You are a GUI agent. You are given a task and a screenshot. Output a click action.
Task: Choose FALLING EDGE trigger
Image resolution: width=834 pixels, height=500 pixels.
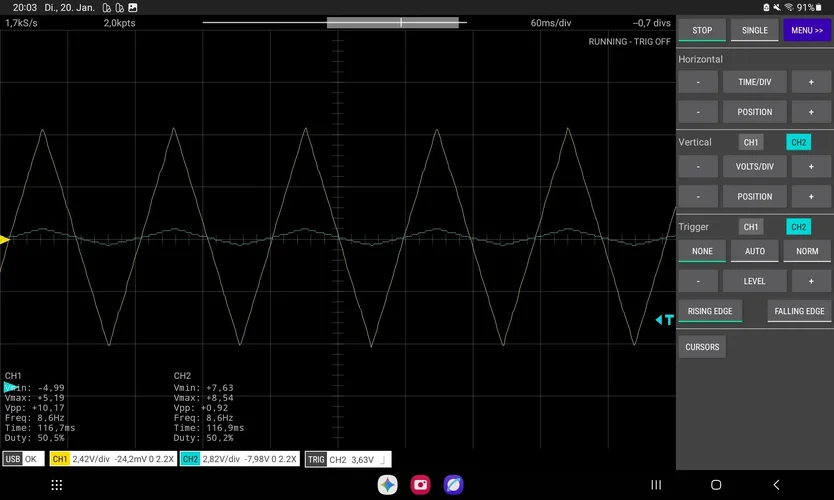pos(799,311)
